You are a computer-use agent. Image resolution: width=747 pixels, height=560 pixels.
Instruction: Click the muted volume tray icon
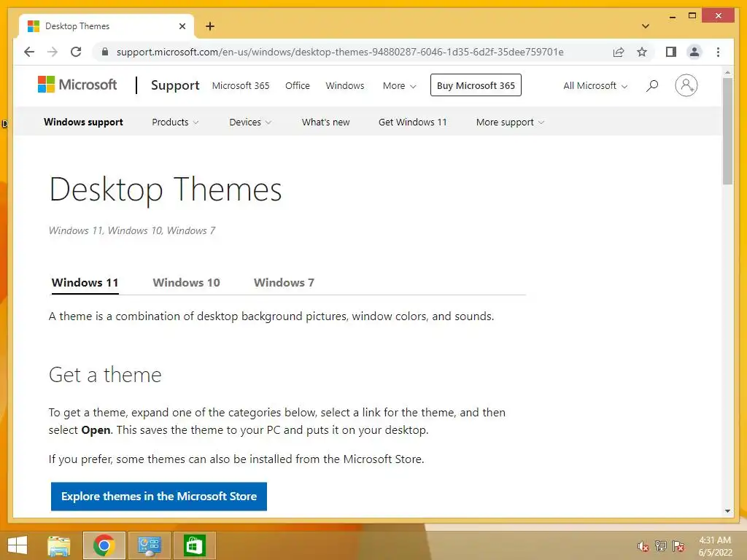pos(643,546)
